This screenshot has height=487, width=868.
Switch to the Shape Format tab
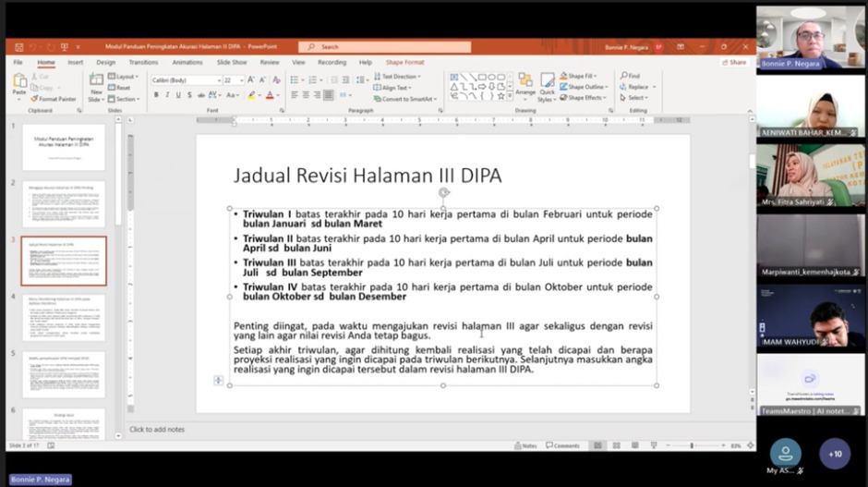pyautogui.click(x=405, y=63)
